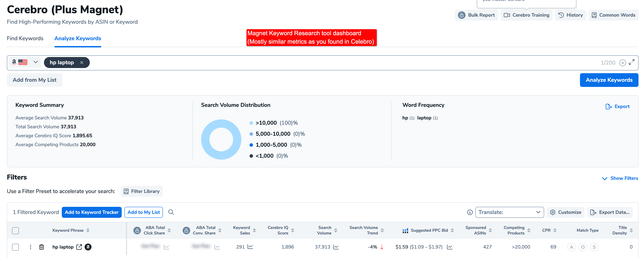Screen dimensions: 644x258
Task: Open ABA Conv. Share trend chart icon
Action: coord(217,247)
